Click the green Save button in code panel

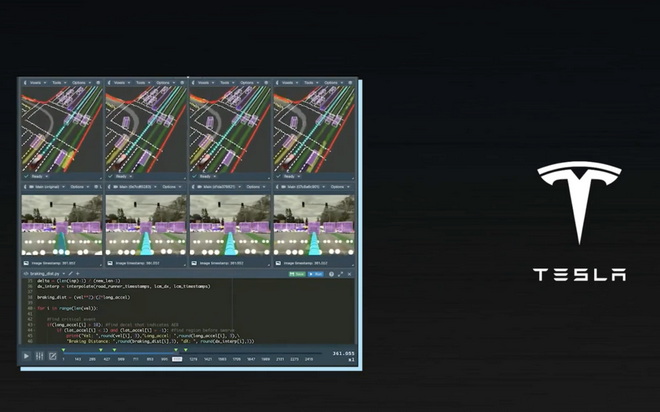tap(297, 274)
